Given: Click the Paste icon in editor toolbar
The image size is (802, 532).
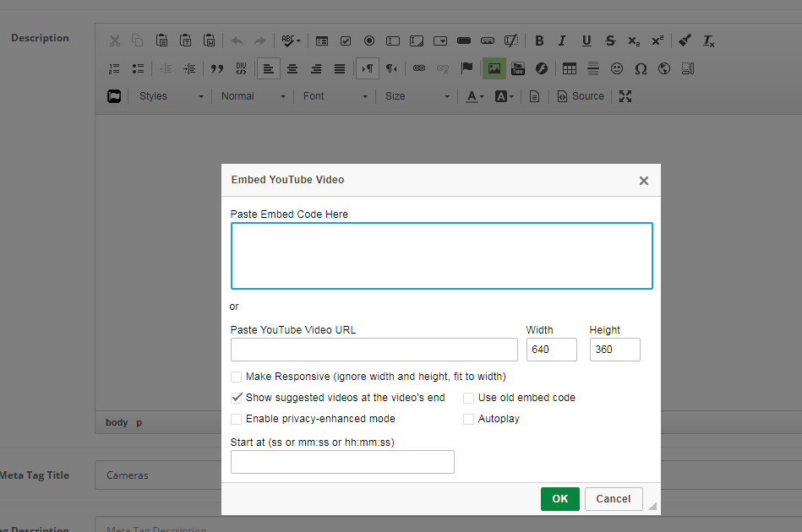Looking at the screenshot, I should pos(161,41).
